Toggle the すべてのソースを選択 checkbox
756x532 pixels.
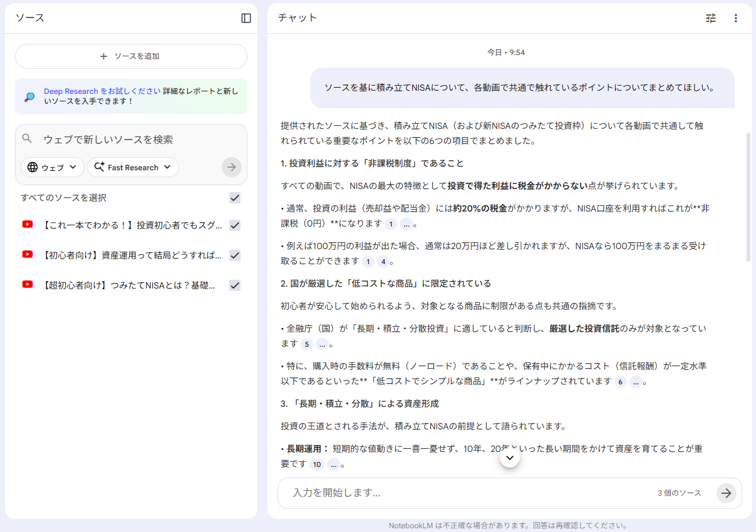point(235,198)
